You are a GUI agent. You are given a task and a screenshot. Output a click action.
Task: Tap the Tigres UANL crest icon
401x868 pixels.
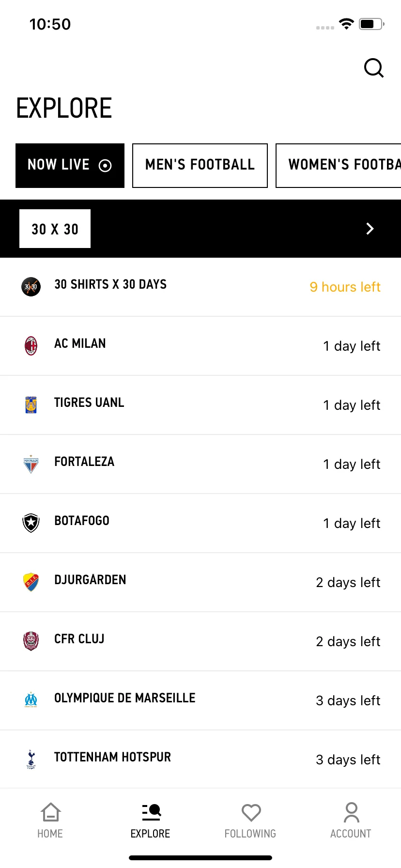(31, 405)
